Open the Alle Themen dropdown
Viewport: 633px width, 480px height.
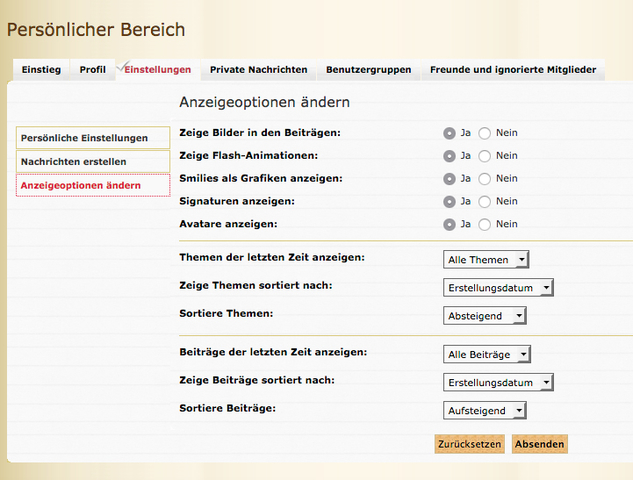(486, 260)
